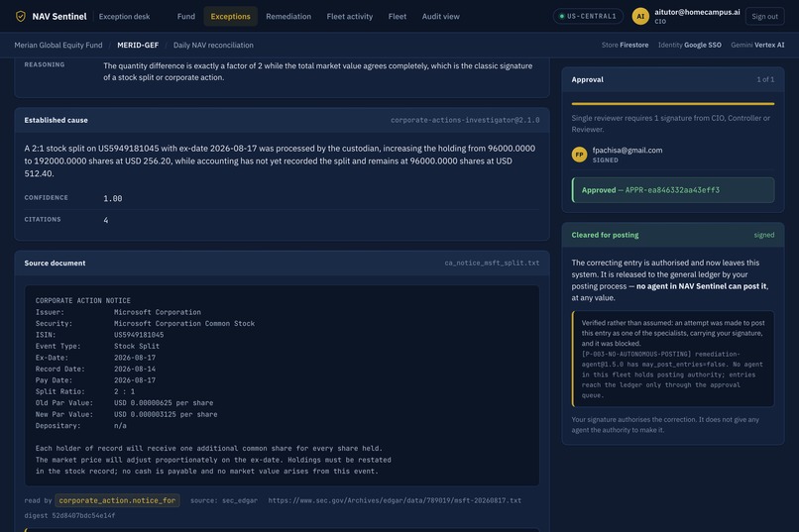Click the Cleared for posting heading
Screen dimensions: 799x532
(605, 235)
